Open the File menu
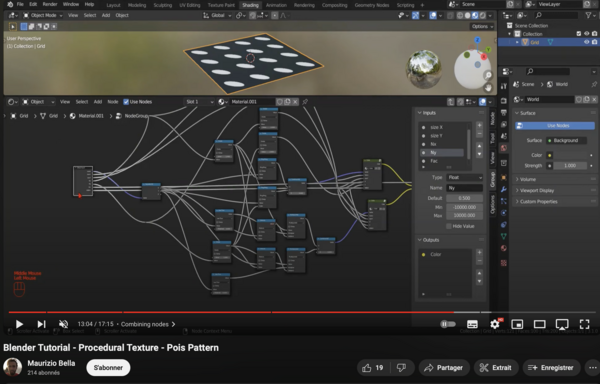The width and height of the screenshot is (600, 384). [x=20, y=5]
